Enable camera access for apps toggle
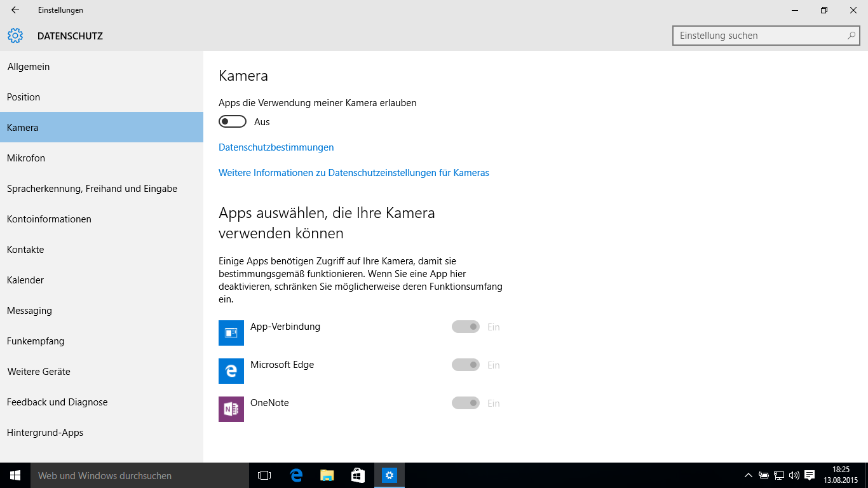 (233, 122)
